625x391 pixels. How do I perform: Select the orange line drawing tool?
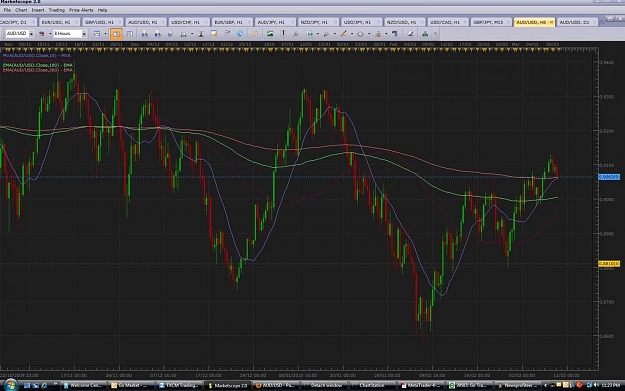click(343, 34)
